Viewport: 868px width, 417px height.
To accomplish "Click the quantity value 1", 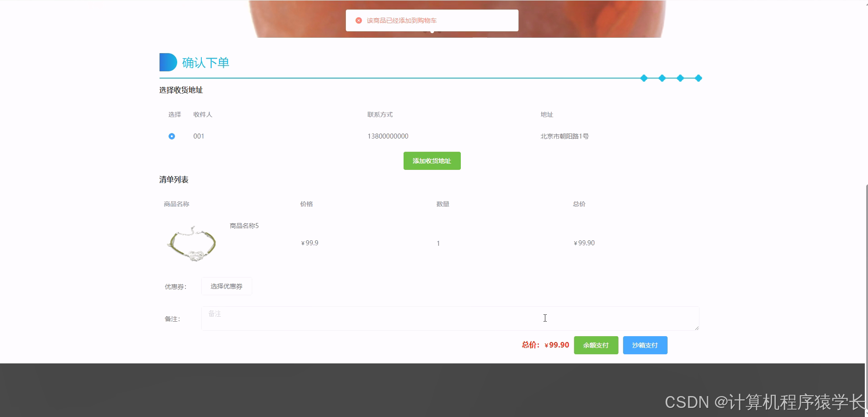I will pos(438,243).
